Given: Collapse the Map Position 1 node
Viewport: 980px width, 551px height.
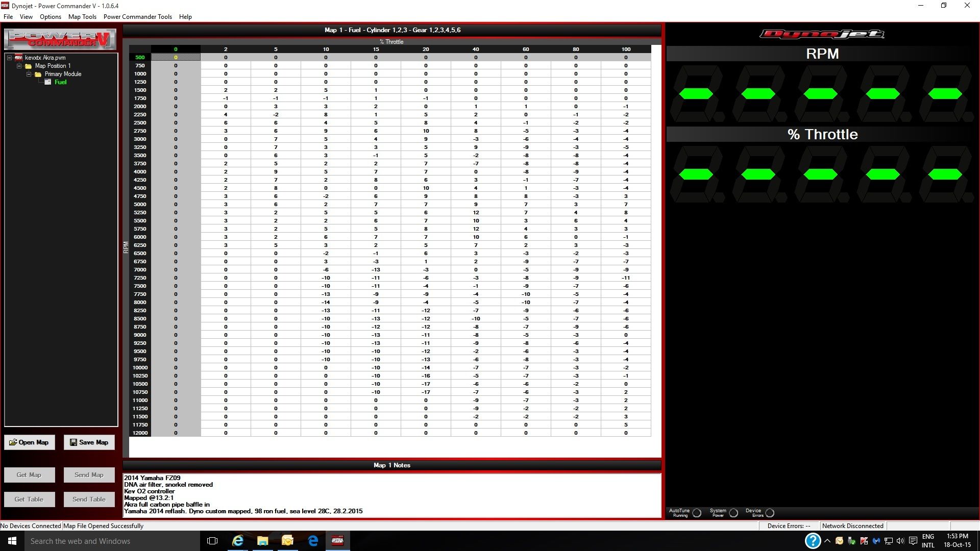Looking at the screenshot, I should pos(19,66).
